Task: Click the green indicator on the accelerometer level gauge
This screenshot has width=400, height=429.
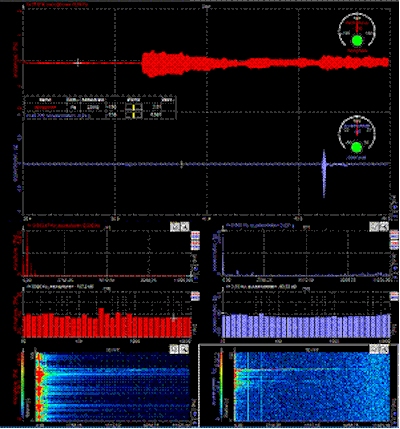Action: tap(357, 147)
